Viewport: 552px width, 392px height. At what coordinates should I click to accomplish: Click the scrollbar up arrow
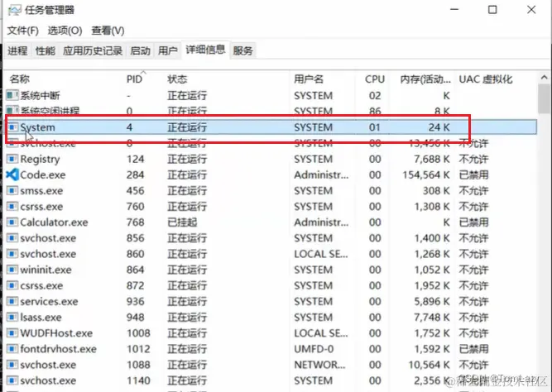(x=544, y=77)
